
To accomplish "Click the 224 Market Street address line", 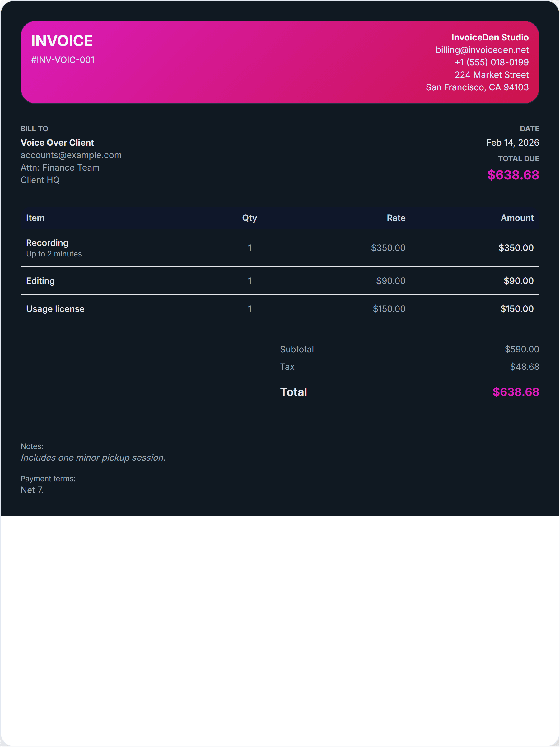I will pyautogui.click(x=491, y=75).
